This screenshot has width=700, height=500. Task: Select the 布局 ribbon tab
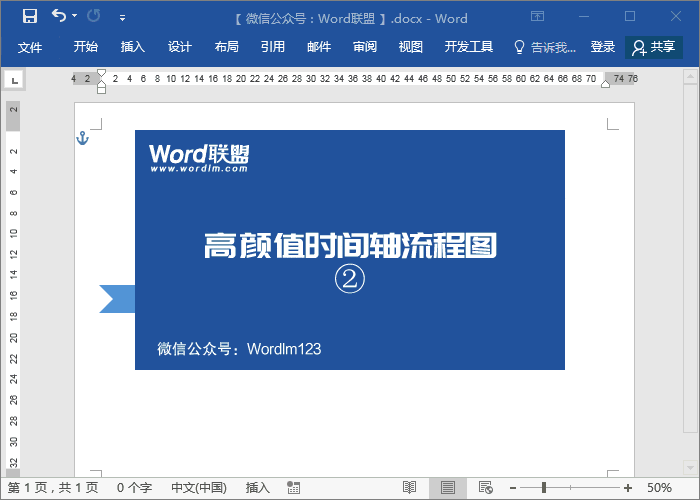tap(226, 46)
